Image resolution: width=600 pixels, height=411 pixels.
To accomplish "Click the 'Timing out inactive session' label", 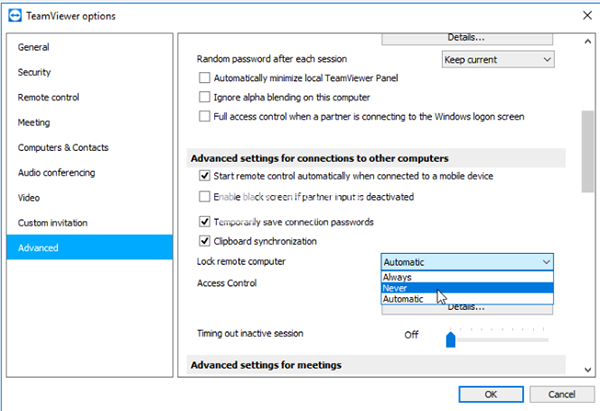I will pyautogui.click(x=250, y=333).
